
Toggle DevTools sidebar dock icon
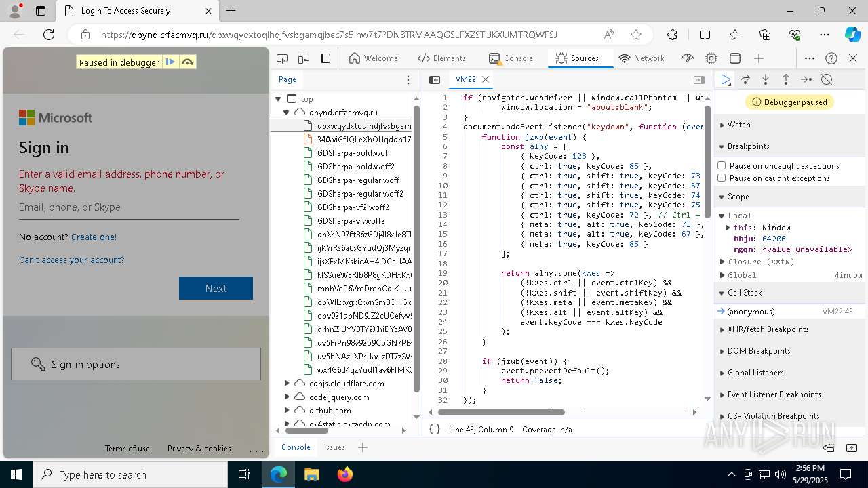325,58
